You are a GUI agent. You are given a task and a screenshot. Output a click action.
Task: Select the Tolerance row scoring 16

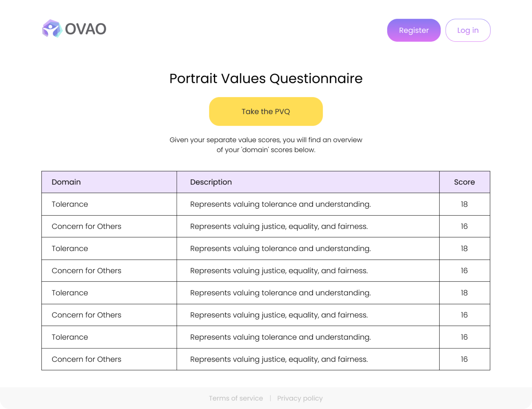(70, 337)
